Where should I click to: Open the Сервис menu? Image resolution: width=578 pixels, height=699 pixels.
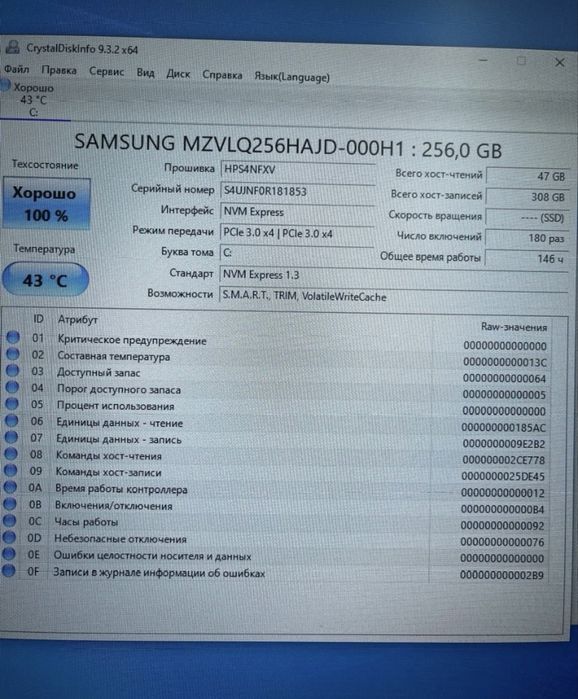pos(106,71)
